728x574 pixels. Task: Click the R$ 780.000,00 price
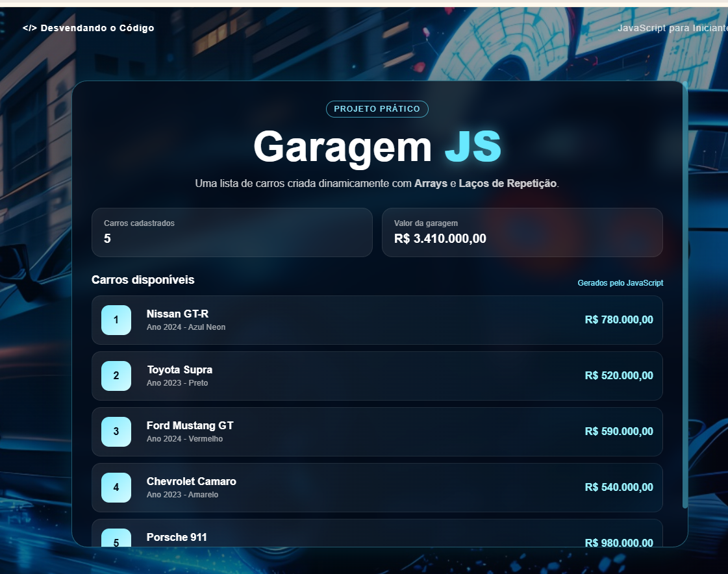pyautogui.click(x=619, y=320)
